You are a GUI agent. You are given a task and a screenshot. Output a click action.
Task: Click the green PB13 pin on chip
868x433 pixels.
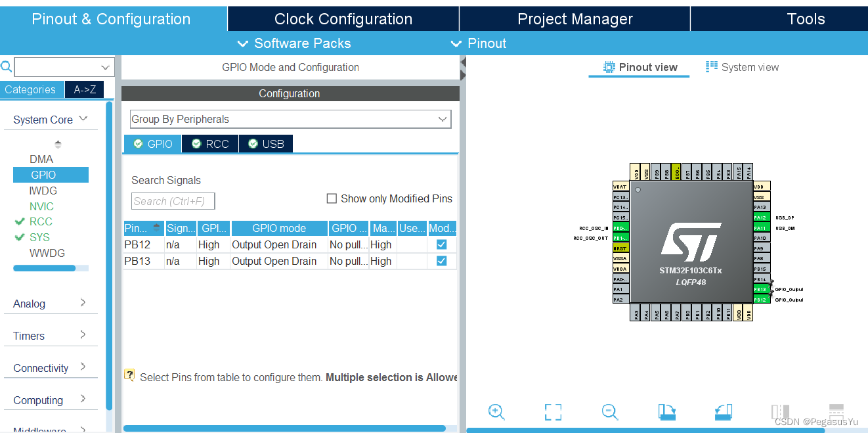760,289
